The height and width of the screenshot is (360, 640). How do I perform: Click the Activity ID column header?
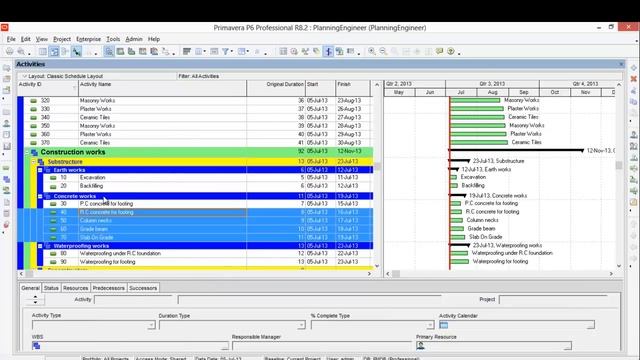47,88
